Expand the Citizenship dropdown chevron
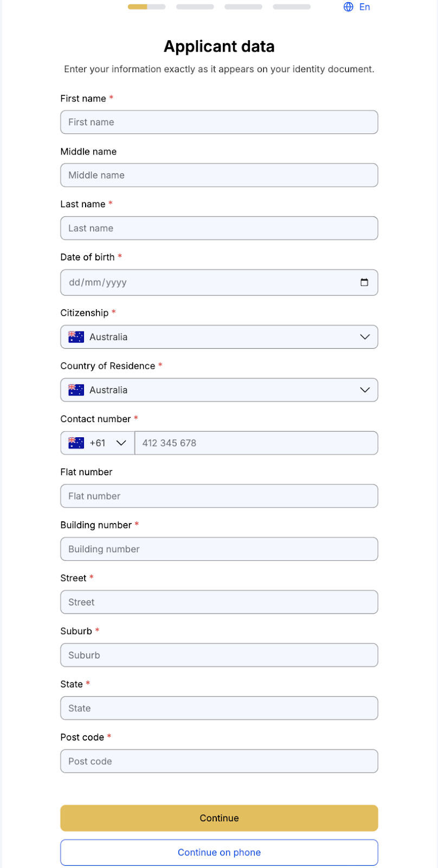This screenshot has height=868, width=438. pos(365,337)
